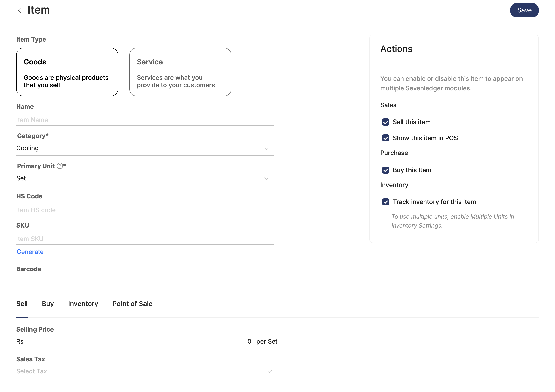Open the Sell tab

pyautogui.click(x=22, y=304)
